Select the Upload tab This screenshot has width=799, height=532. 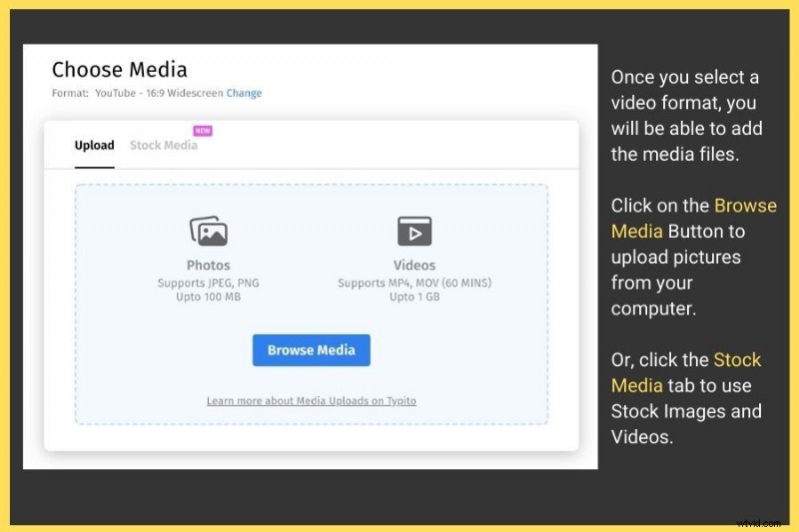pos(94,145)
